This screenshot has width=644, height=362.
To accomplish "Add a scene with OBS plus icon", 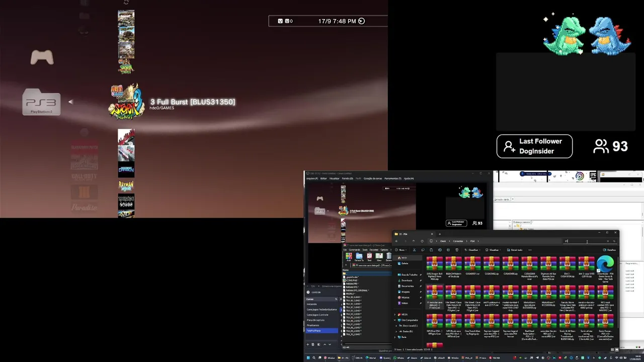I will pos(307,344).
